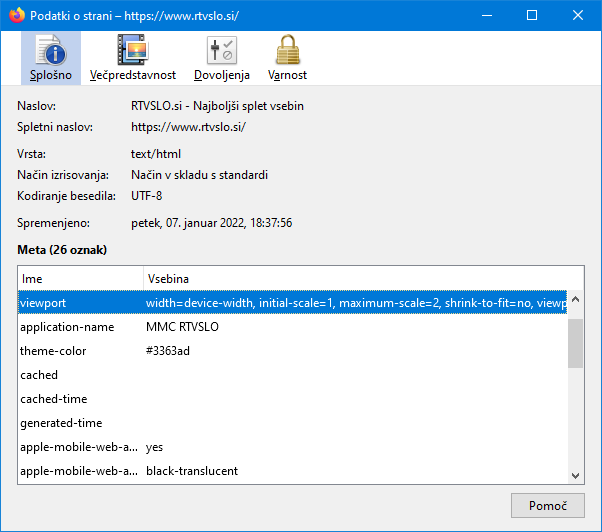
Task: Click the meta list scrollbar thumb
Action: [576, 344]
